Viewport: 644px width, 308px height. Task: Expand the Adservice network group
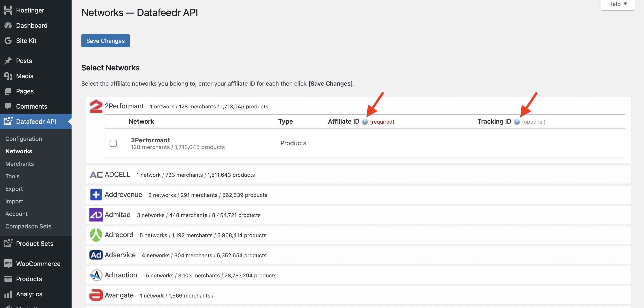(358, 255)
